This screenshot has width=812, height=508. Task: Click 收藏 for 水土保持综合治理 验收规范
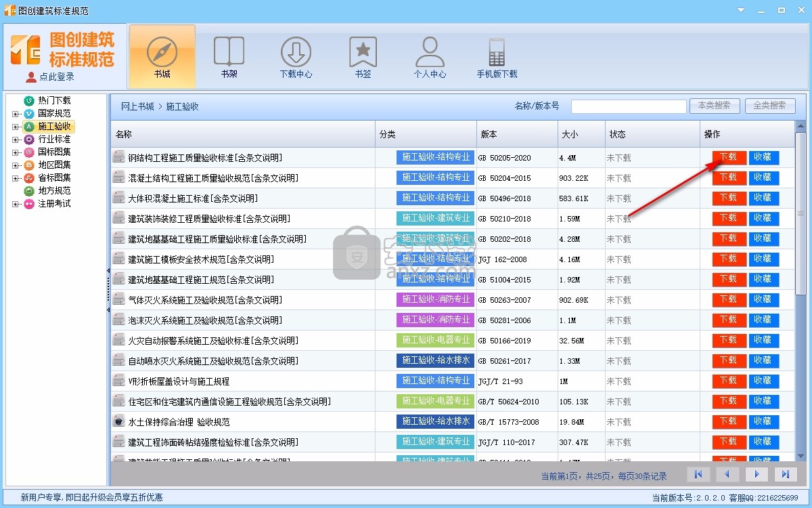(x=763, y=421)
